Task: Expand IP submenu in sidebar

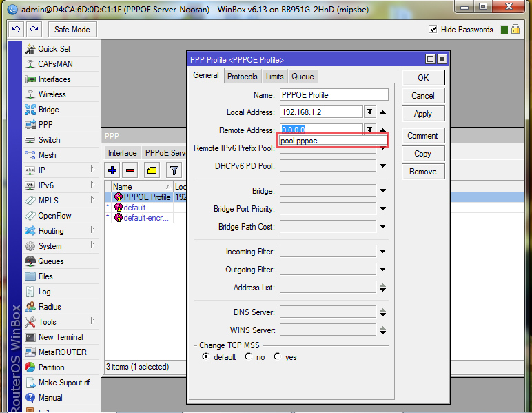Action: (x=92, y=169)
